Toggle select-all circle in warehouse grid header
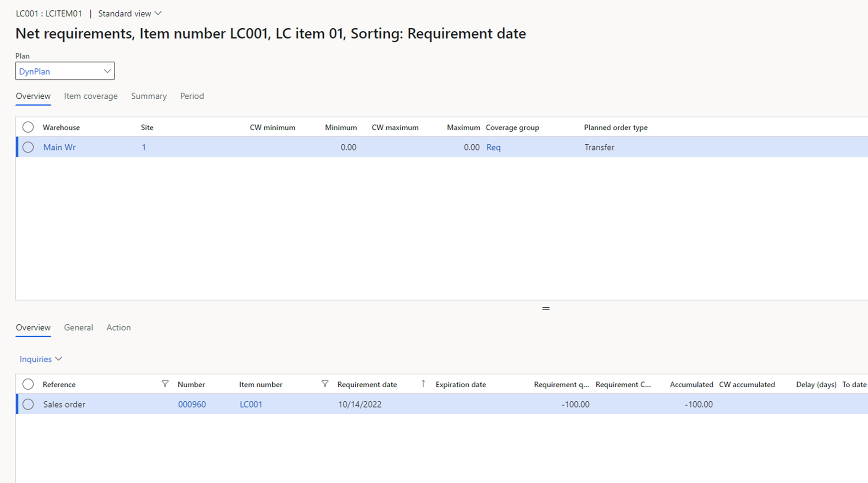The width and height of the screenshot is (868, 483). [x=28, y=127]
